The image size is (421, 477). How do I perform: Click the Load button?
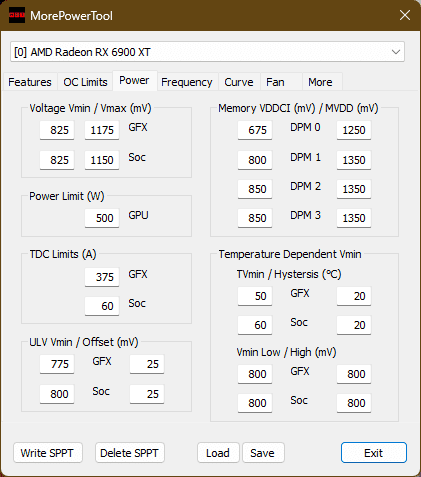point(218,453)
